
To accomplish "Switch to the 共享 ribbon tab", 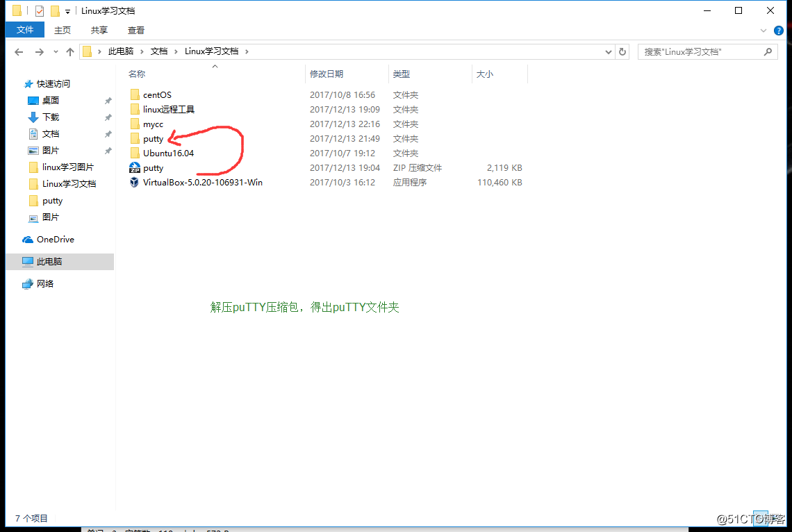I will [x=99, y=31].
